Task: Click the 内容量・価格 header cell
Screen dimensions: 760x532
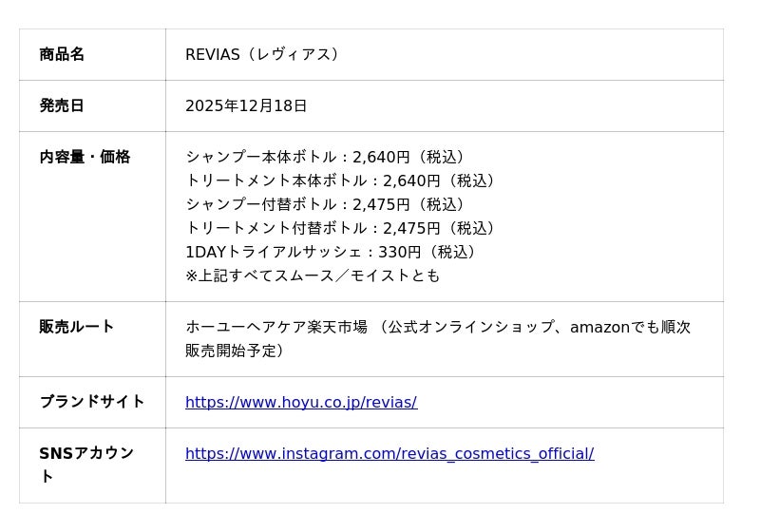Action: [85, 158]
